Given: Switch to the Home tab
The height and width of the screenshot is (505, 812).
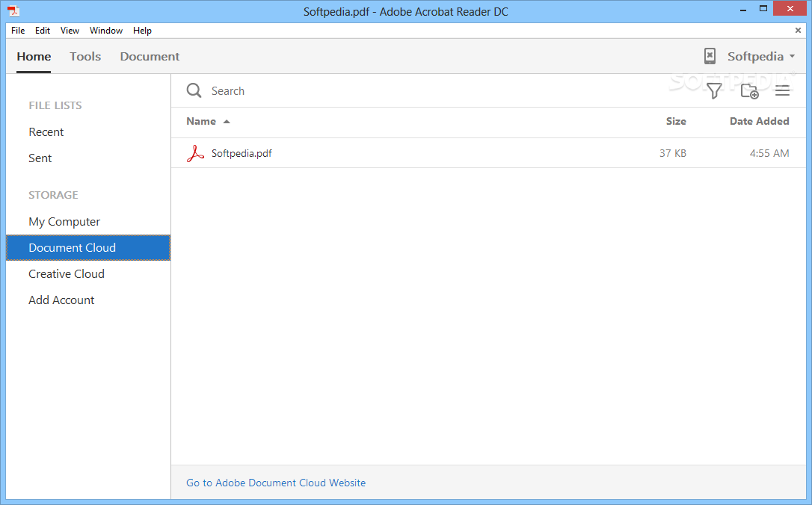Looking at the screenshot, I should pos(34,56).
